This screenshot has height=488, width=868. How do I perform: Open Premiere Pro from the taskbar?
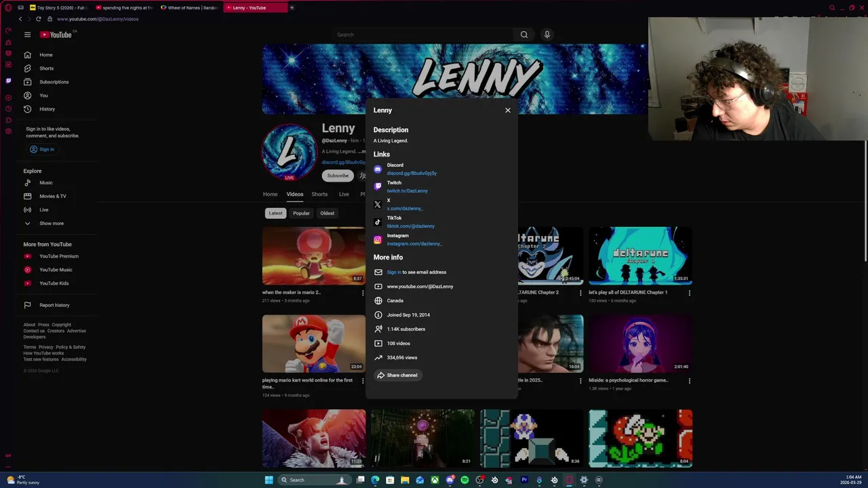pyautogui.click(x=524, y=480)
